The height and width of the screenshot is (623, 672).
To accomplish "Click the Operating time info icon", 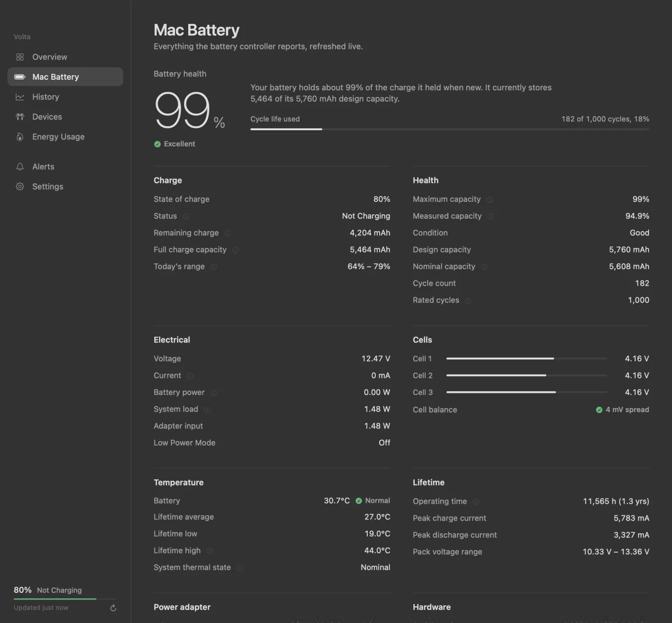I will (x=476, y=502).
